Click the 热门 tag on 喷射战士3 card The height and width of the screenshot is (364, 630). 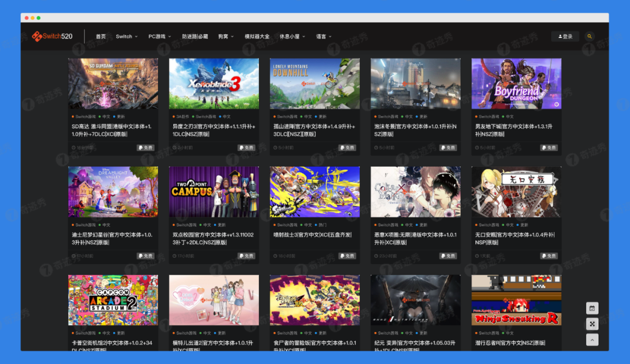[321, 225]
